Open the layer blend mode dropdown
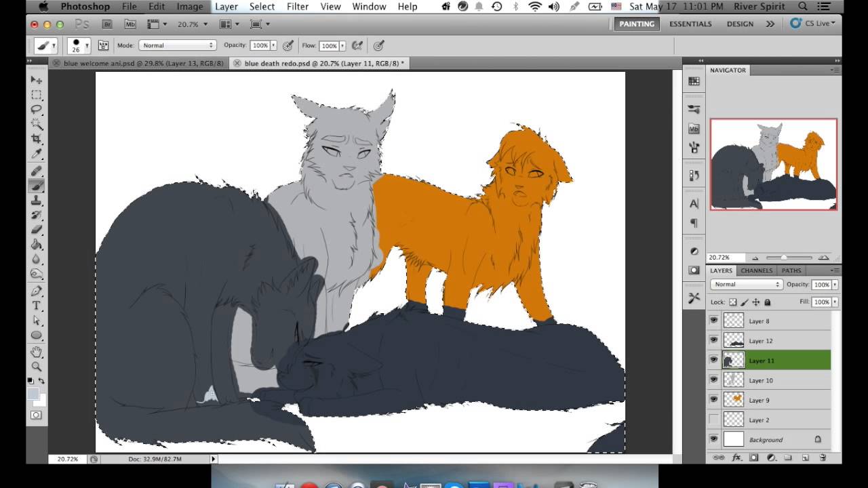Screen dimensions: 868x488 746,285
